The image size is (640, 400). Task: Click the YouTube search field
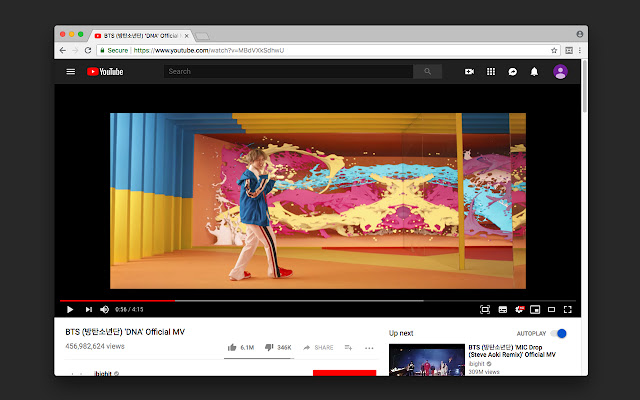pos(289,71)
